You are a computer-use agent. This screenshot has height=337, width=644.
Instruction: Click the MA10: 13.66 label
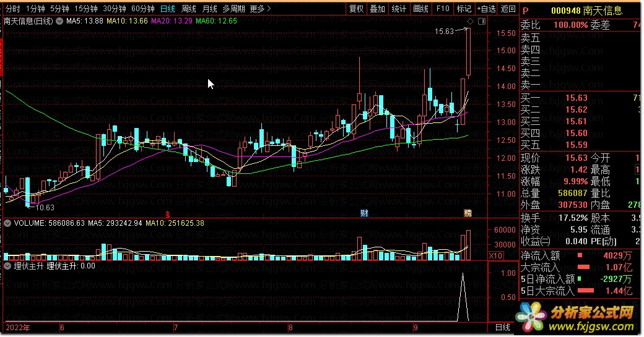[x=127, y=21]
